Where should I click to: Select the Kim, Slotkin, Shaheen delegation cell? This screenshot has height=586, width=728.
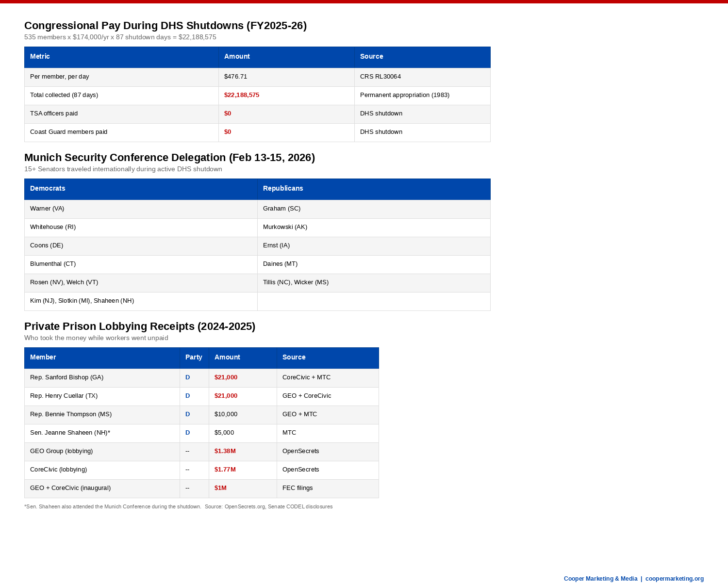click(x=141, y=301)
